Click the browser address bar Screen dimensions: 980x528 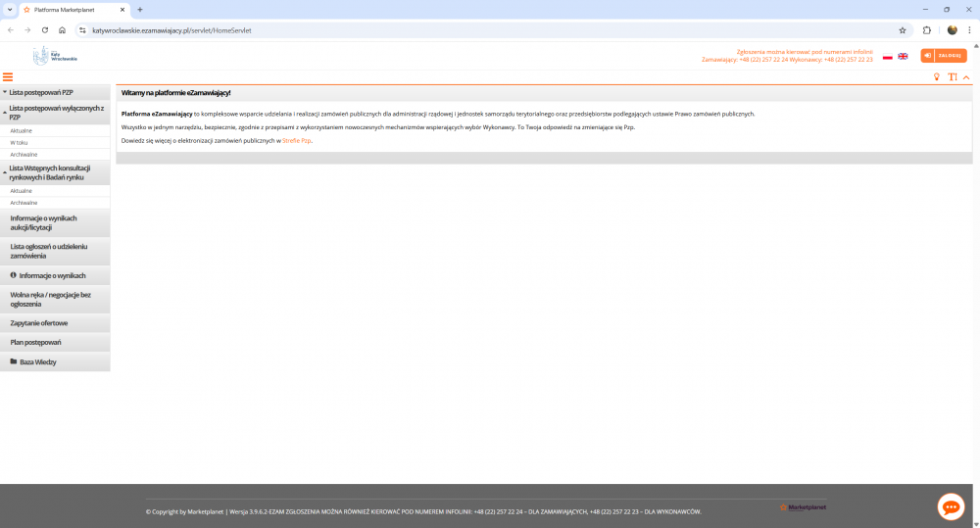[490, 30]
